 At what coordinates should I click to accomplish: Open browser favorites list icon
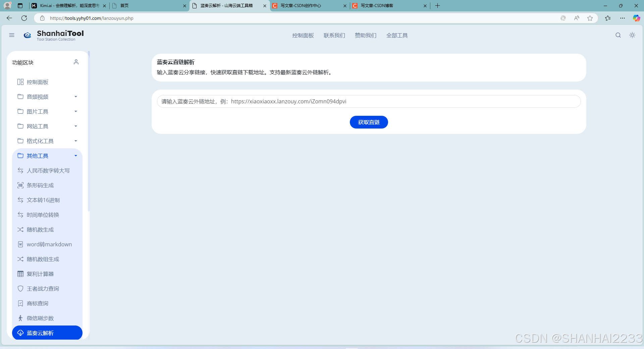(608, 18)
